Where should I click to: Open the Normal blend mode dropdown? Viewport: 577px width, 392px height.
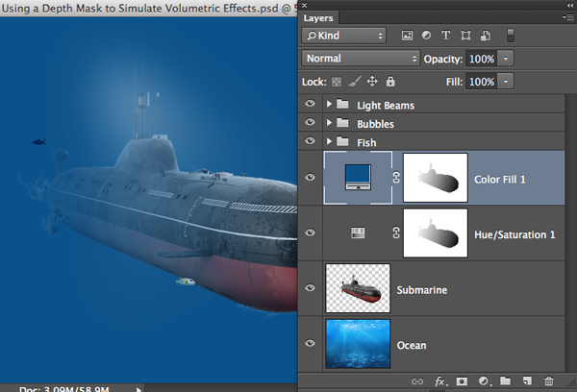pyautogui.click(x=361, y=58)
